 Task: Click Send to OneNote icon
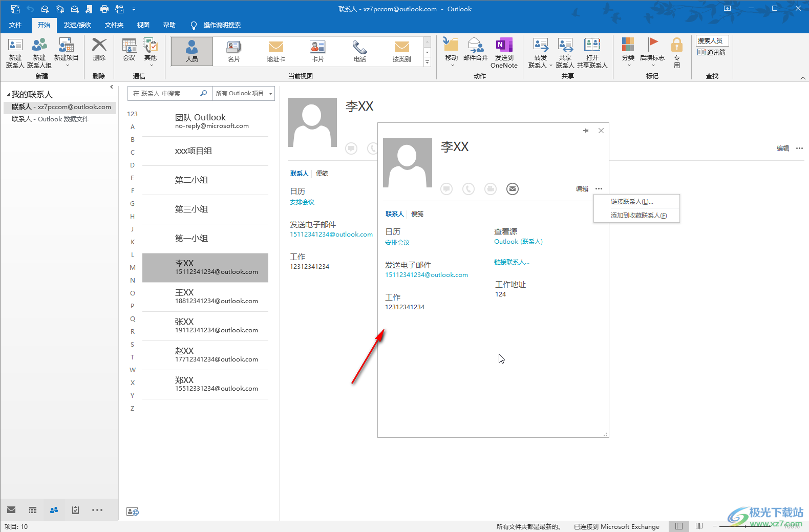(504, 53)
